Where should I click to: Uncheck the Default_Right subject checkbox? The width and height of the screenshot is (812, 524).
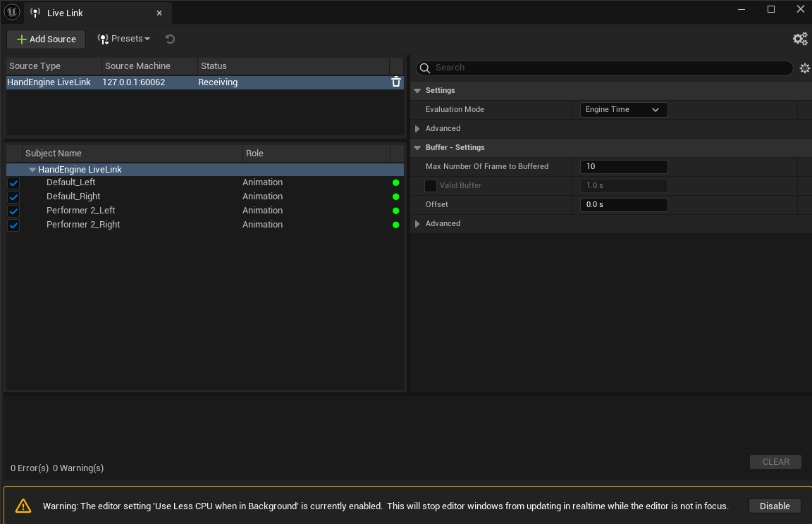pyautogui.click(x=13, y=197)
